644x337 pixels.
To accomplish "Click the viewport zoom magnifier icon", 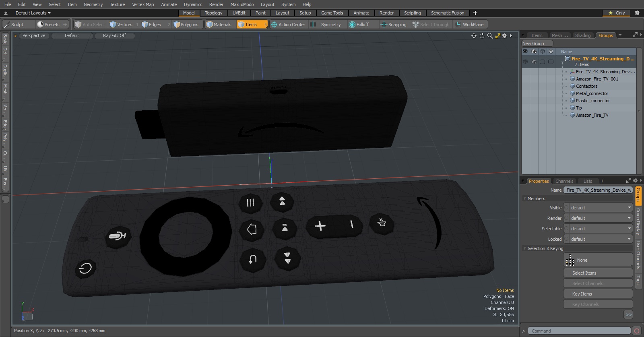I will point(490,36).
